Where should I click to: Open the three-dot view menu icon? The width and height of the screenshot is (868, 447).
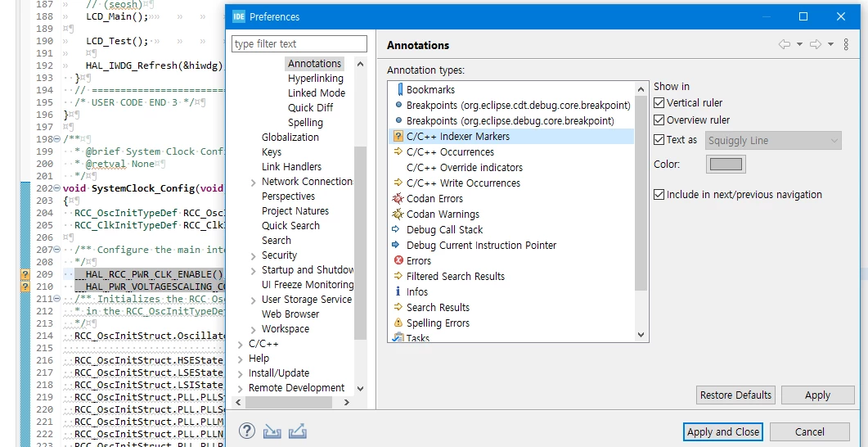click(846, 45)
